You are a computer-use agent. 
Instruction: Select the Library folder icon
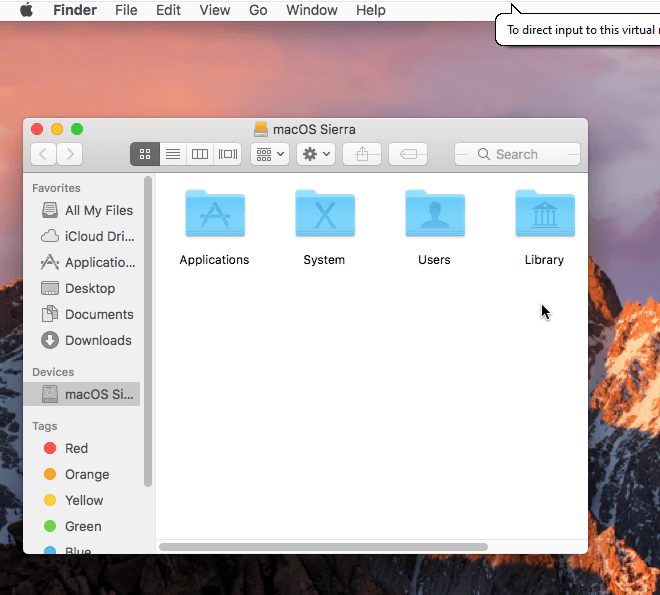click(x=545, y=213)
